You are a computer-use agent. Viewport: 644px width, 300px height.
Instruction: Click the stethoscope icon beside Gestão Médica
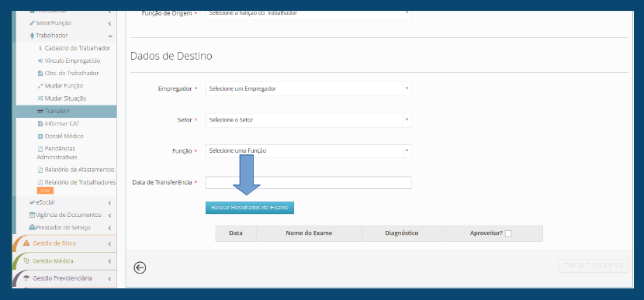[26, 260]
